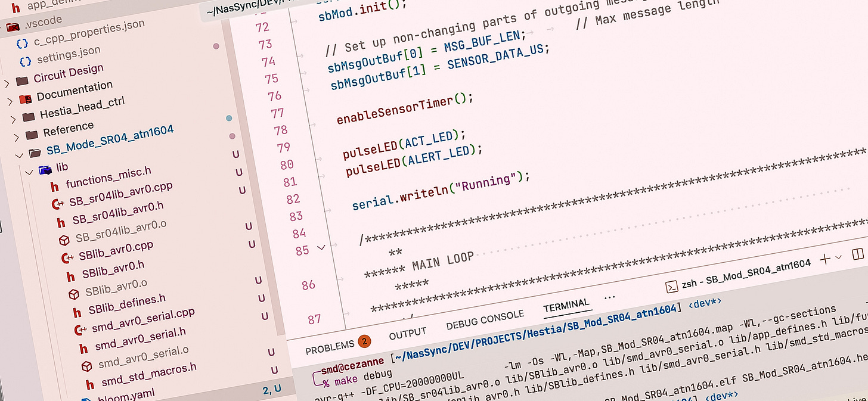The width and height of the screenshot is (868, 401).
Task: Click line number 81 in the editor gutter
Action: [289, 182]
